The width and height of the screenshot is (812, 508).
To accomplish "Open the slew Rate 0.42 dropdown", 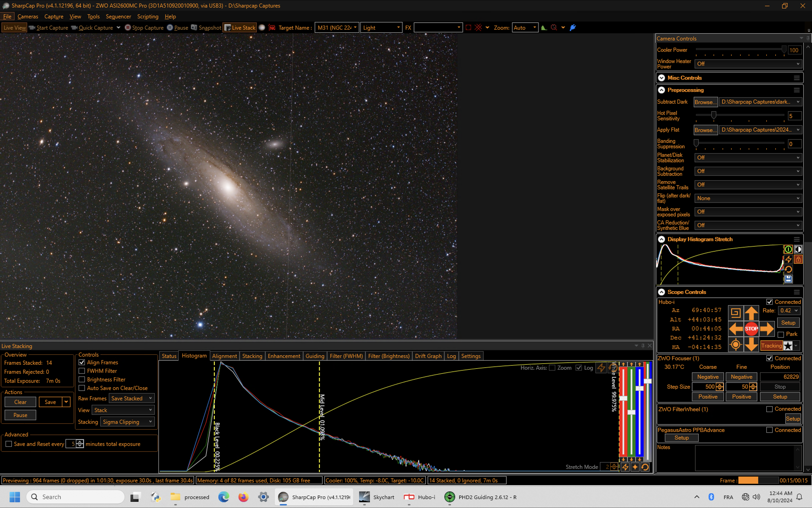I will [789, 310].
